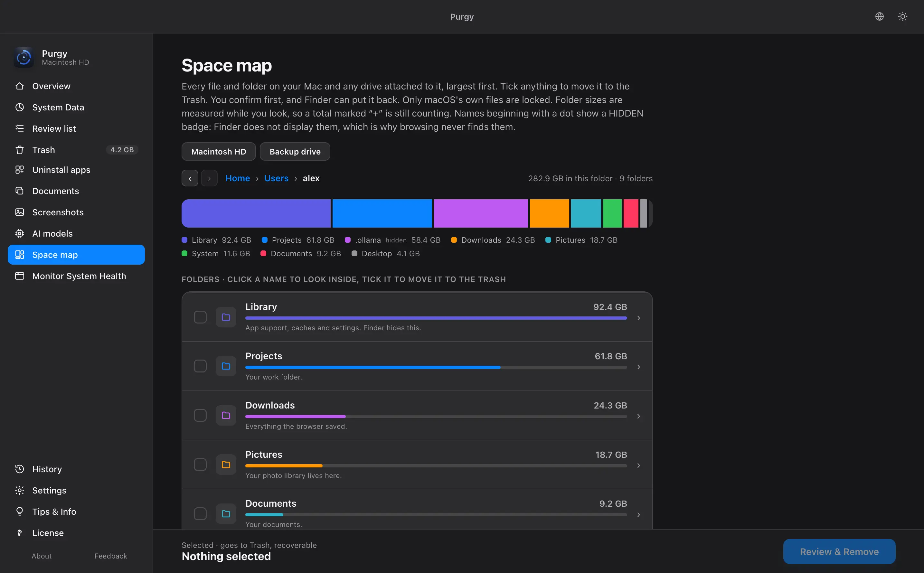
Task: Click the Uninstall apps grid icon
Action: (20, 170)
